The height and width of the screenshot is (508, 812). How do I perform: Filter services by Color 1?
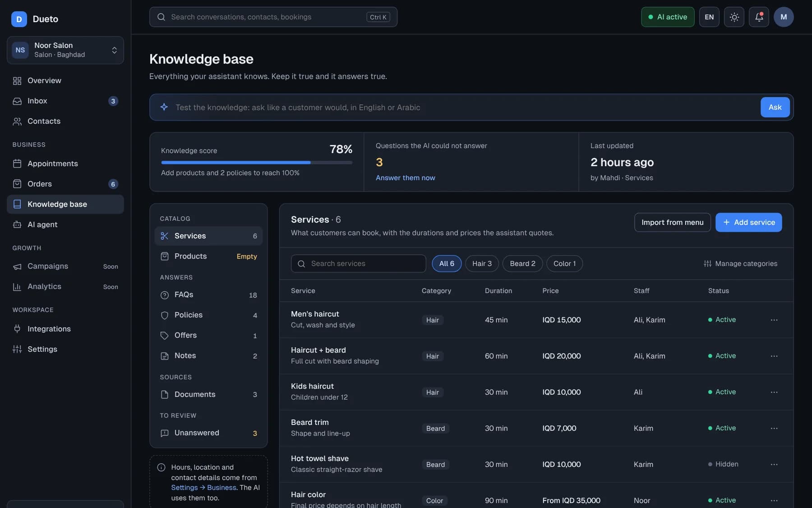(x=564, y=264)
